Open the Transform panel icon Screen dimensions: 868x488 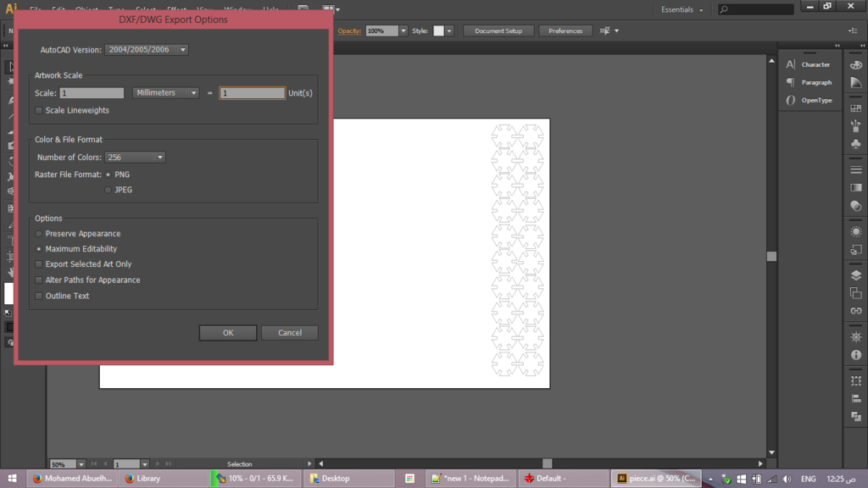pos(856,380)
